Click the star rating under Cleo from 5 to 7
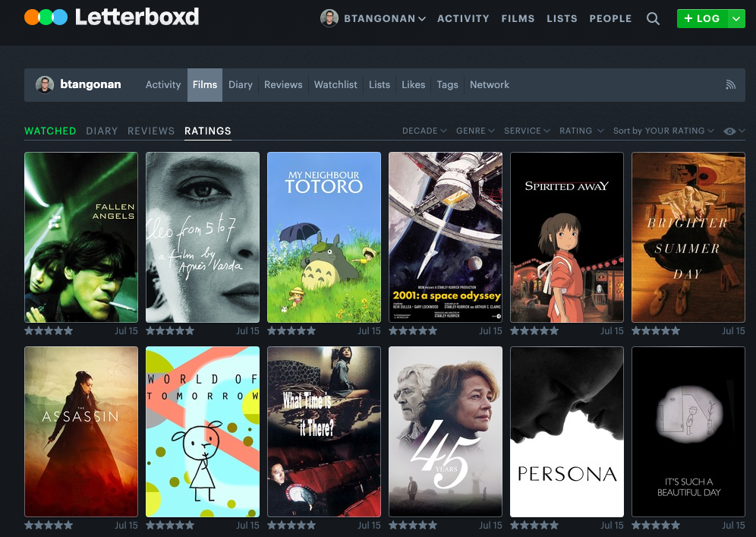Viewport: 756px width, 537px height. coord(170,331)
